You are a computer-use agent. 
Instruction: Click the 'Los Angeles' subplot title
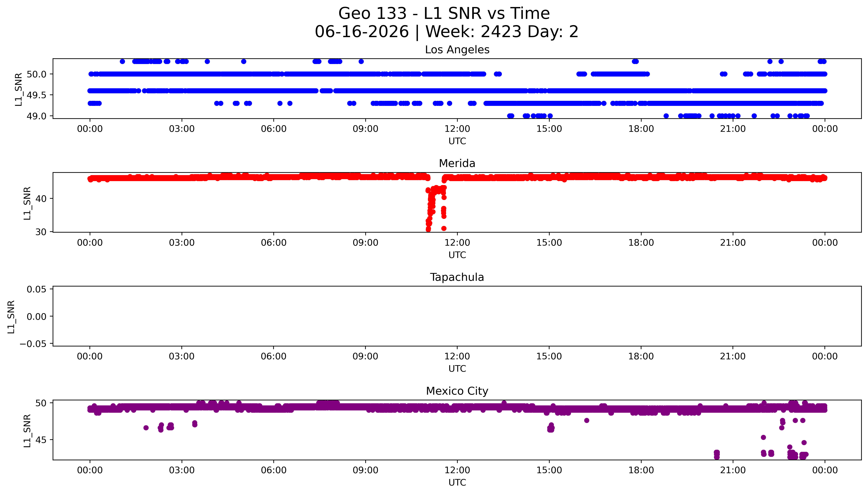457,50
